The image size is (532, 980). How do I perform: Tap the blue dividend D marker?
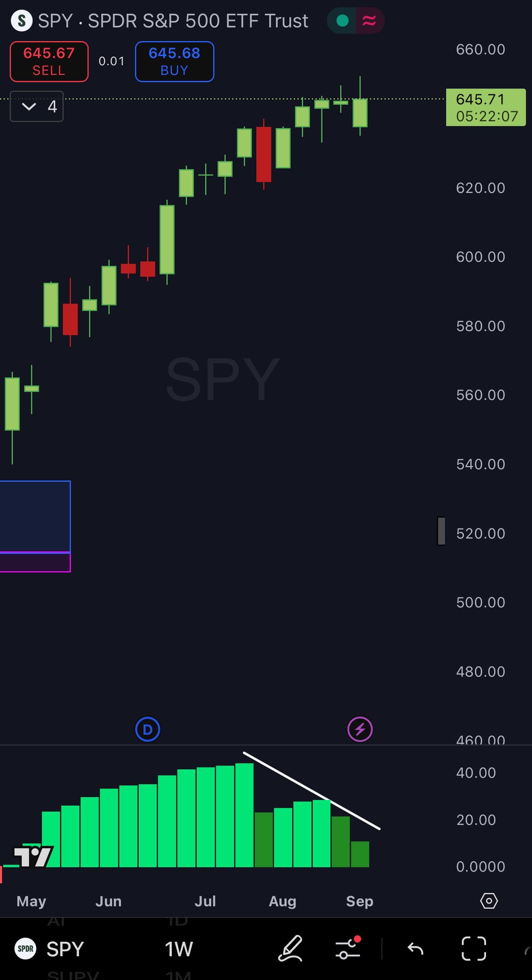tap(147, 730)
